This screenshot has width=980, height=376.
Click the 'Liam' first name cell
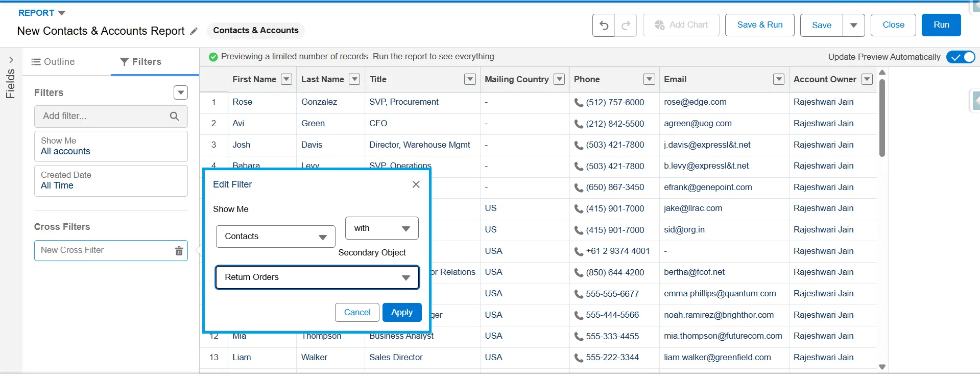(242, 358)
